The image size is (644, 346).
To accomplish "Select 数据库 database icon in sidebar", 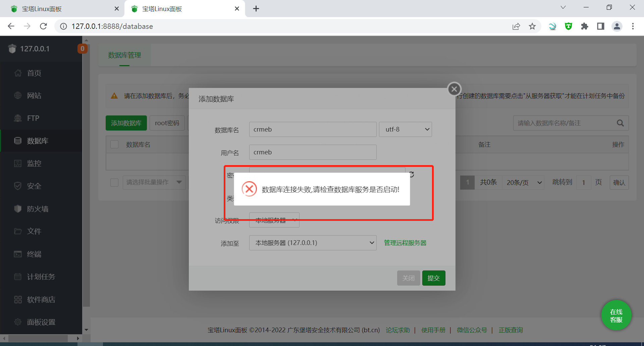I will 18,141.
